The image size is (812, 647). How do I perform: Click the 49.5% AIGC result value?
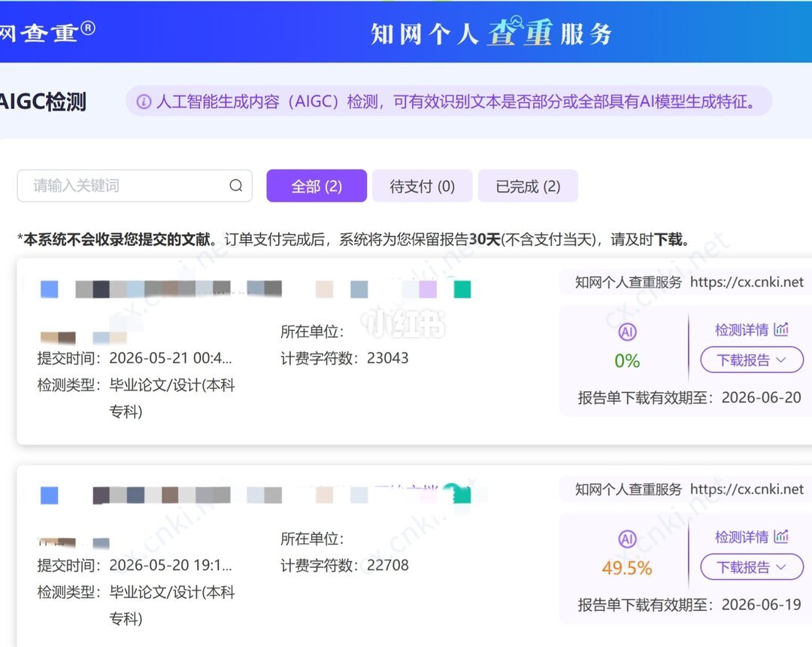(627, 568)
